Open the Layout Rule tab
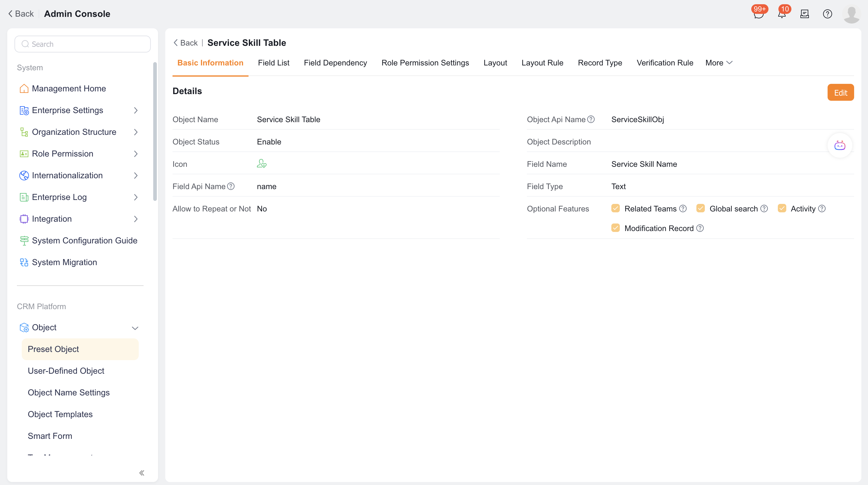The height and width of the screenshot is (485, 868). coord(542,63)
